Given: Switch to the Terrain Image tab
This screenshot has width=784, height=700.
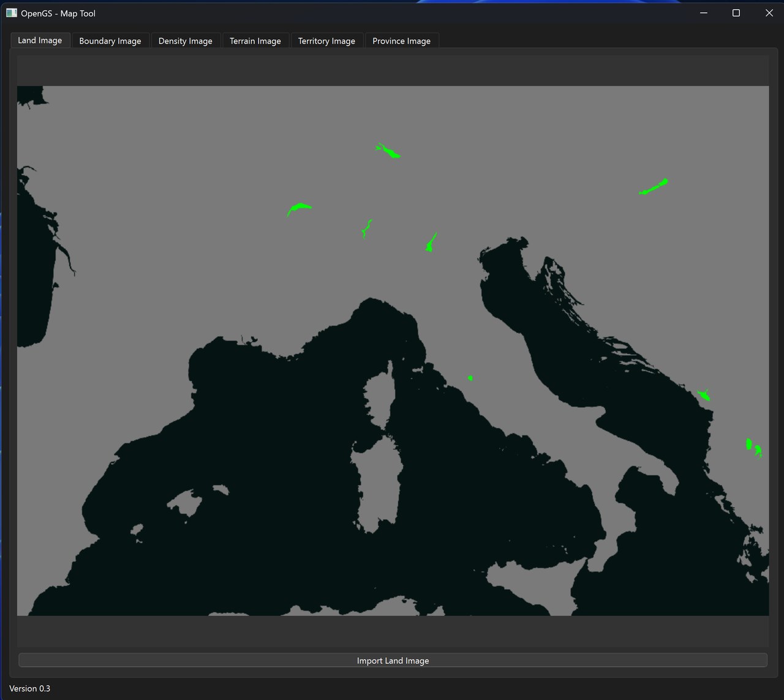Looking at the screenshot, I should click(255, 40).
